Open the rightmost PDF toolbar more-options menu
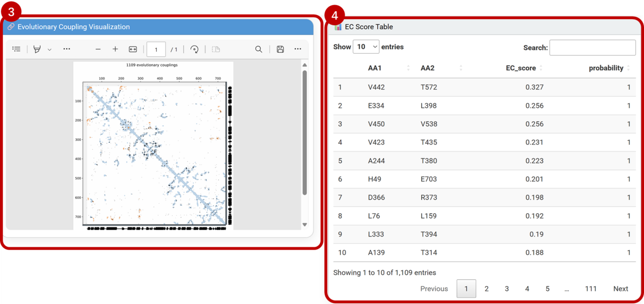 coord(298,49)
